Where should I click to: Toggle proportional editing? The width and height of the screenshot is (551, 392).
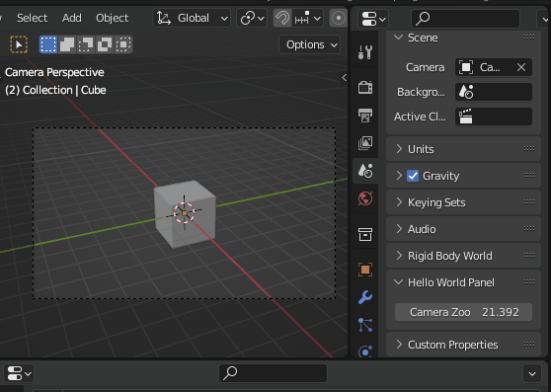click(339, 18)
